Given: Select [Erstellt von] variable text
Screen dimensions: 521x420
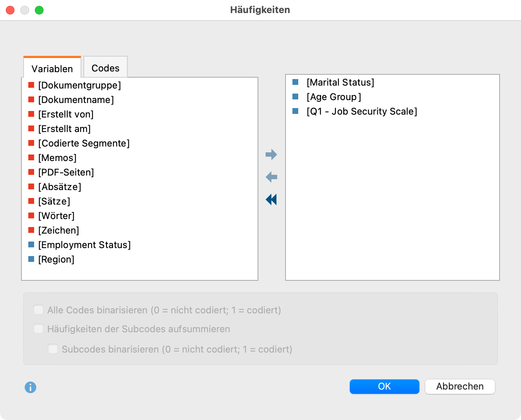Looking at the screenshot, I should point(66,114).
